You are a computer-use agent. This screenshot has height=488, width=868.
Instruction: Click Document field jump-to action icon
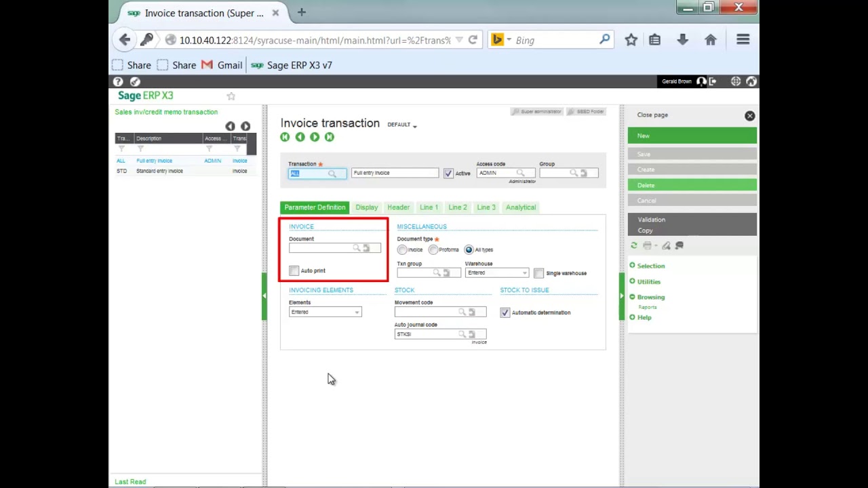click(x=367, y=248)
